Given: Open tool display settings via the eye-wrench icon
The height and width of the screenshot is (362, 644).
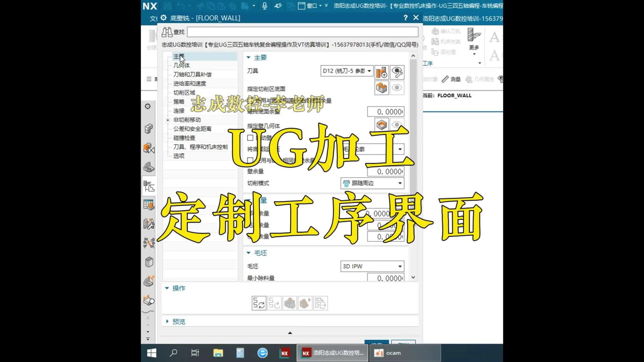Looking at the screenshot, I should click(397, 72).
